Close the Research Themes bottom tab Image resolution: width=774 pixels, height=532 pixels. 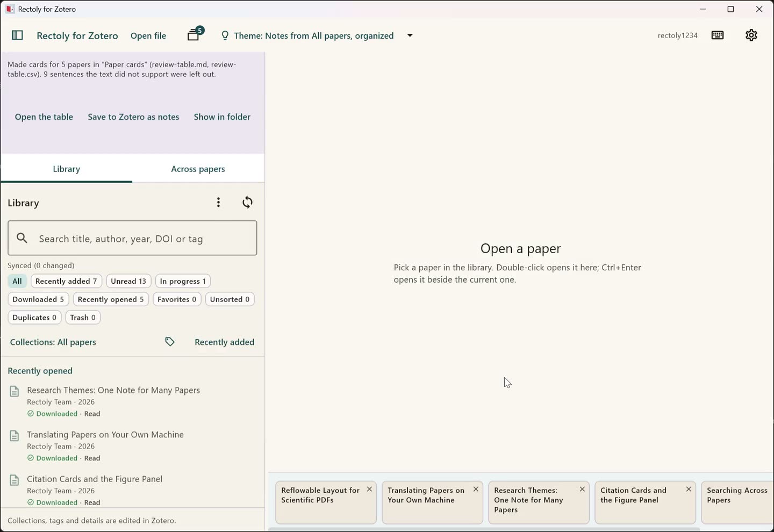(582, 490)
